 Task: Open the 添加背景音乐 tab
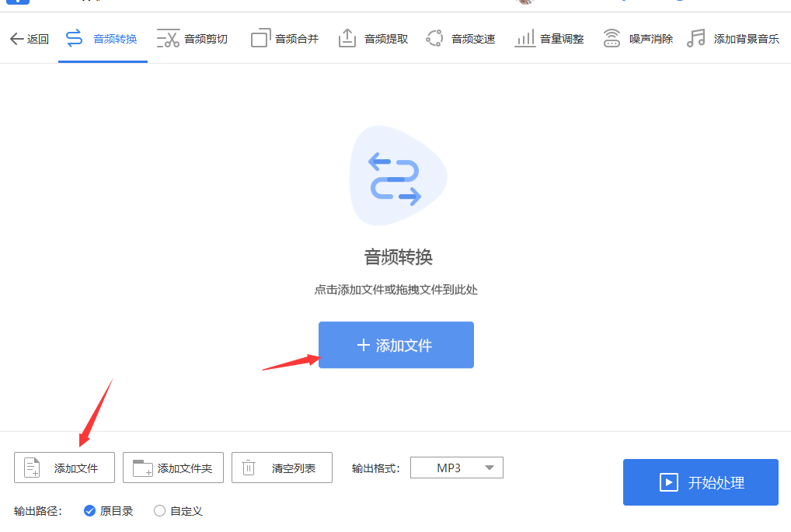tap(733, 39)
